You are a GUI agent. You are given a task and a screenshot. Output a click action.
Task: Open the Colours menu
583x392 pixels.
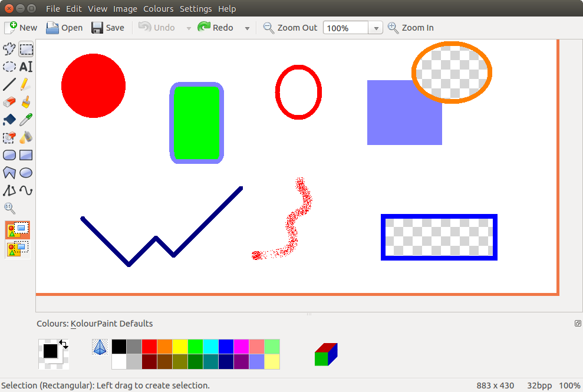158,9
